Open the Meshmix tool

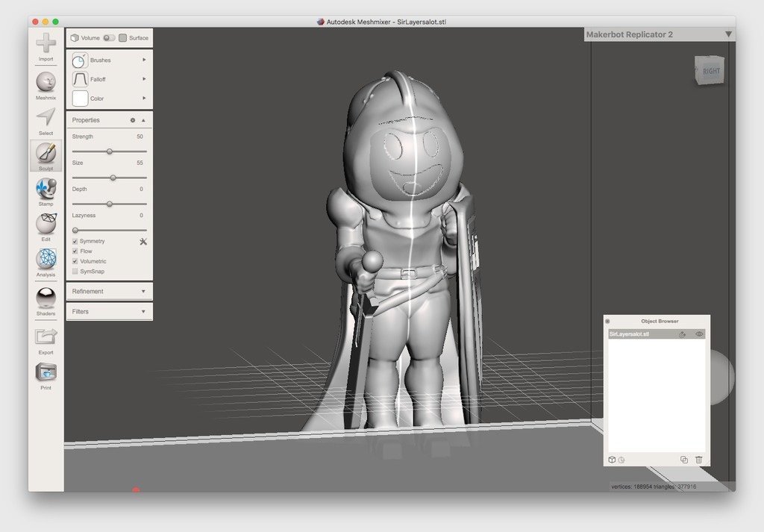(46, 82)
